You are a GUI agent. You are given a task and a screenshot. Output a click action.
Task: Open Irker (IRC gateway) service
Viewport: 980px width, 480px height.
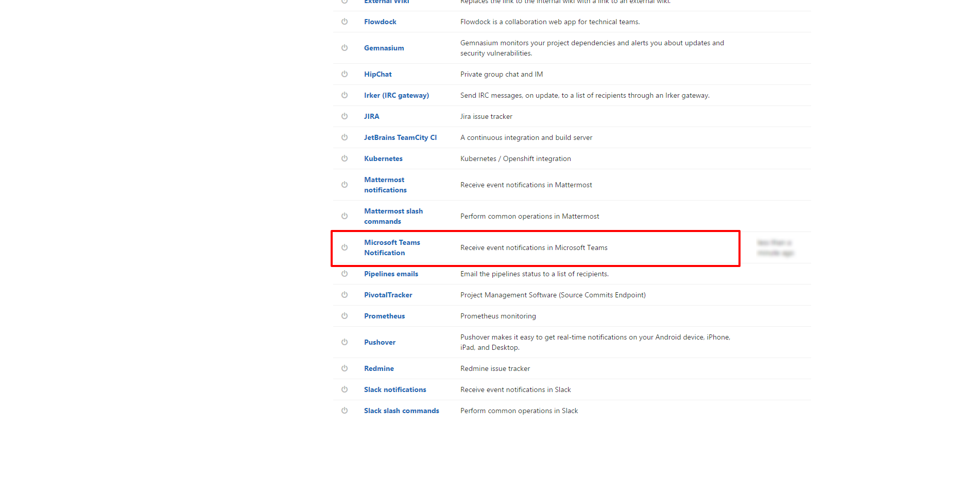(x=397, y=95)
